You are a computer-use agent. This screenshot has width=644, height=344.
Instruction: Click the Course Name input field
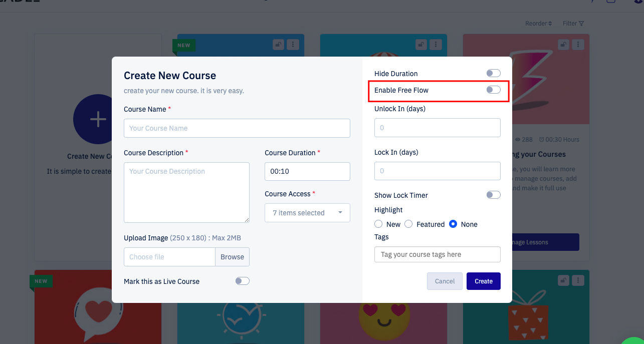coord(237,128)
